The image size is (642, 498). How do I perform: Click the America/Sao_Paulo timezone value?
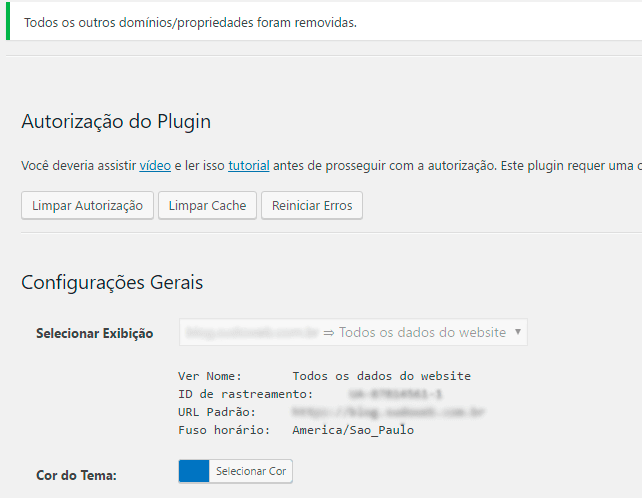click(x=353, y=430)
